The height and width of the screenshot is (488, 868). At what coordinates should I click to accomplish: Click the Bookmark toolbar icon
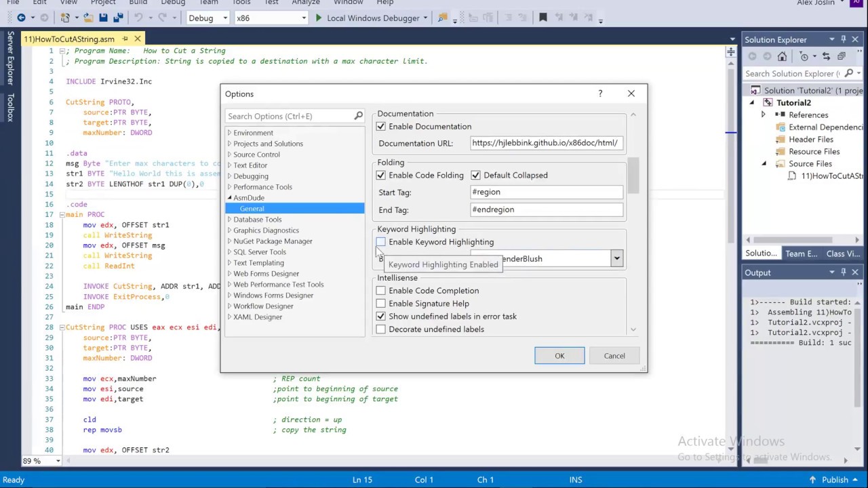(542, 18)
